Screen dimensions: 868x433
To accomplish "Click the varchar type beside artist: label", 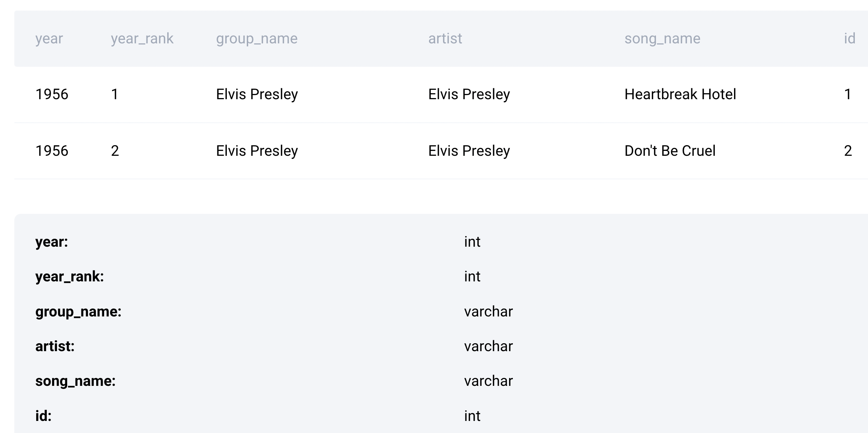I will point(488,346).
